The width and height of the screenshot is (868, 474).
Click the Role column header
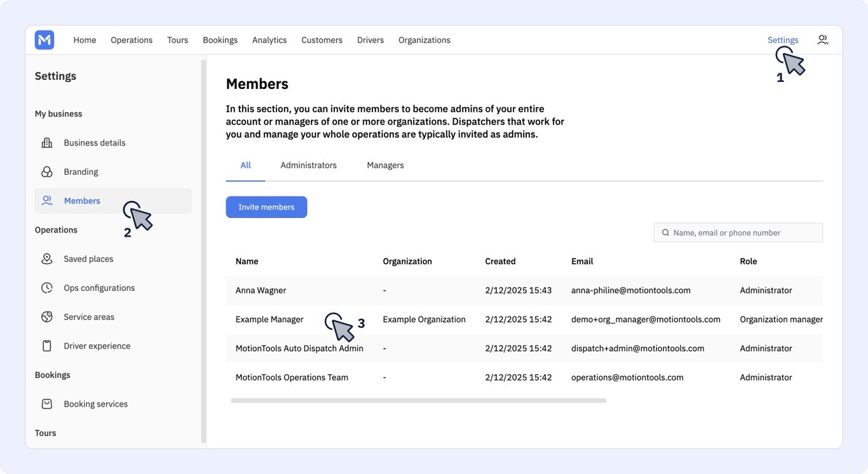tap(749, 261)
